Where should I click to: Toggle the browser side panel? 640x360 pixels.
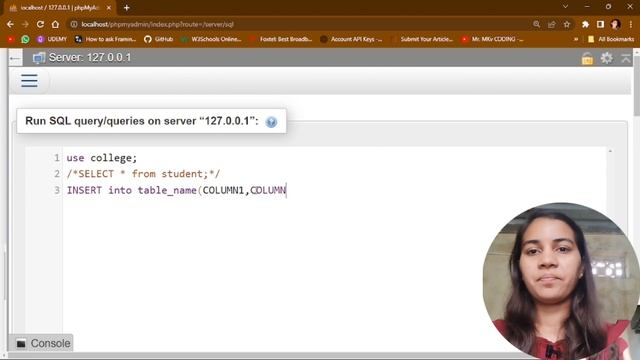(x=600, y=24)
